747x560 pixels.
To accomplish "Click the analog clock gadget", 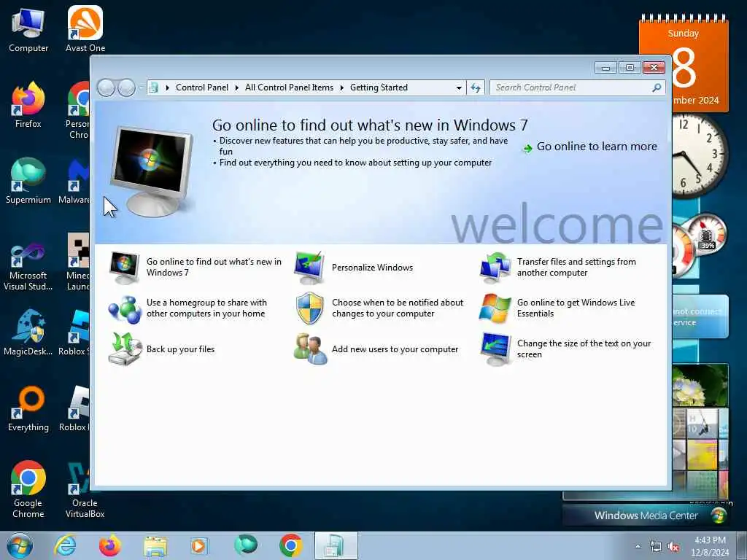I will click(700, 157).
